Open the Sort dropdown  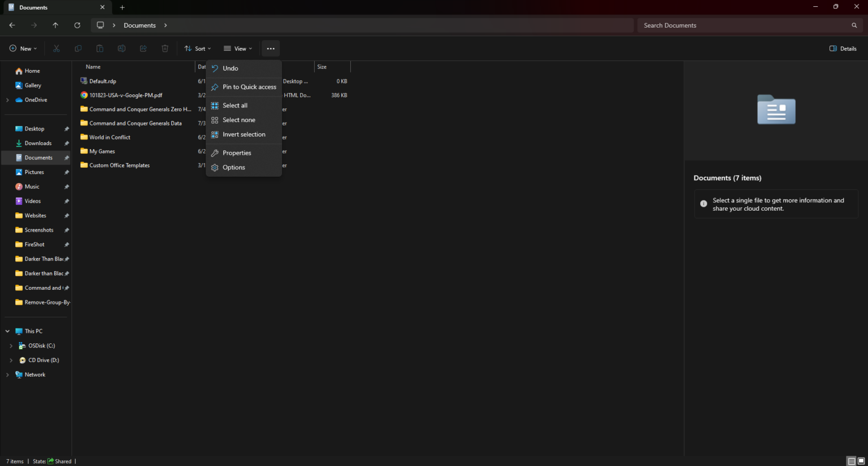coord(197,48)
